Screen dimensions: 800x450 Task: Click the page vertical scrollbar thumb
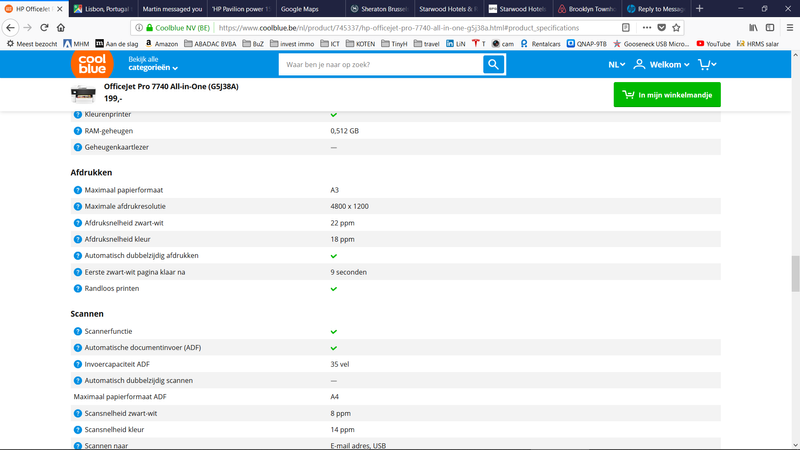point(795,273)
